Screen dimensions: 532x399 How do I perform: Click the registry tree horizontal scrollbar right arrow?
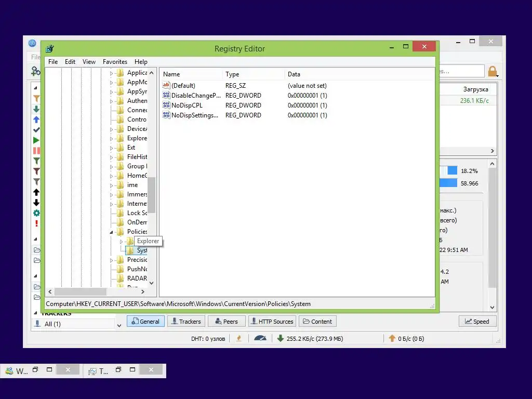point(143,291)
